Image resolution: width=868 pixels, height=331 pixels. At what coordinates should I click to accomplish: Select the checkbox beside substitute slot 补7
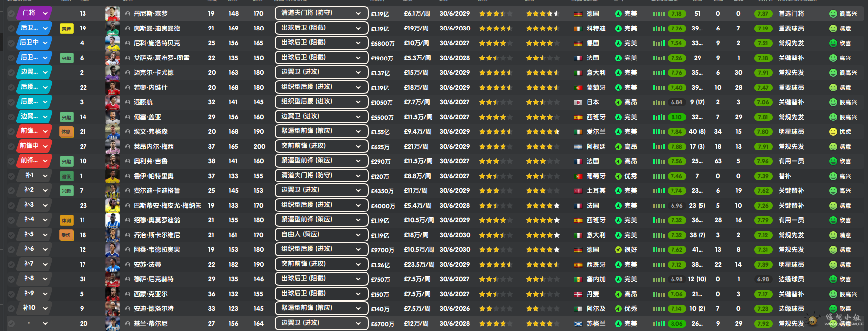[11, 265]
